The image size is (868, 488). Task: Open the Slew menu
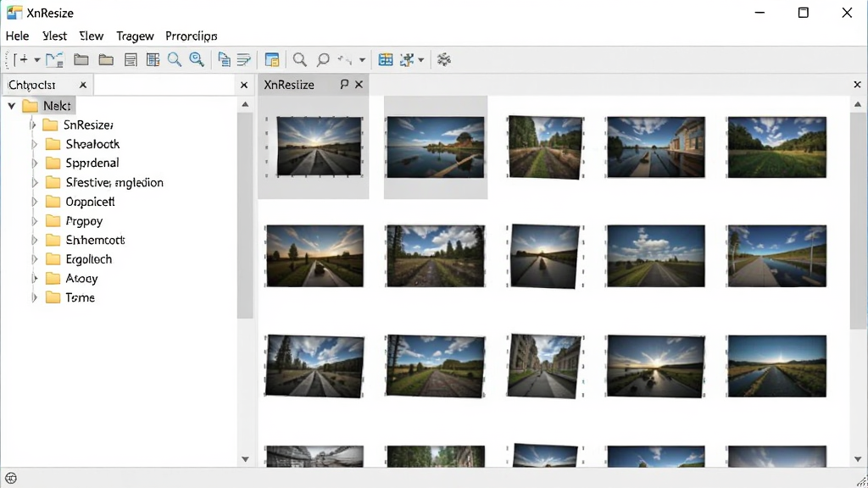pyautogui.click(x=91, y=36)
